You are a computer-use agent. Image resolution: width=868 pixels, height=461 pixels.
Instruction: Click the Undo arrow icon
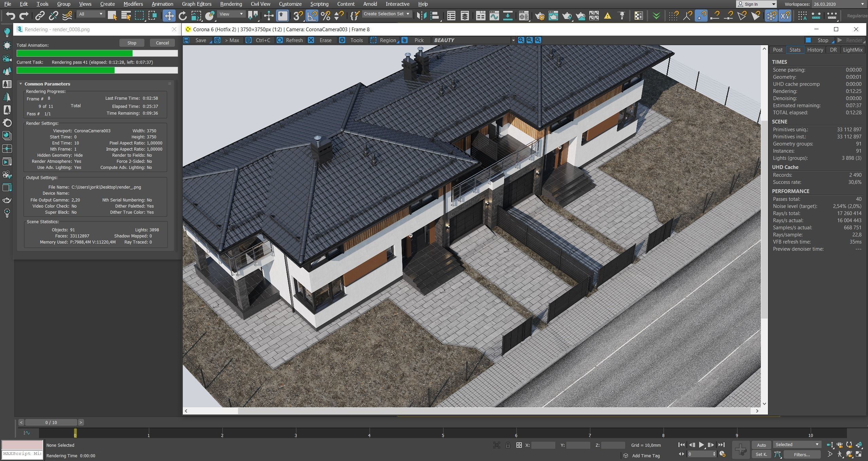click(11, 16)
